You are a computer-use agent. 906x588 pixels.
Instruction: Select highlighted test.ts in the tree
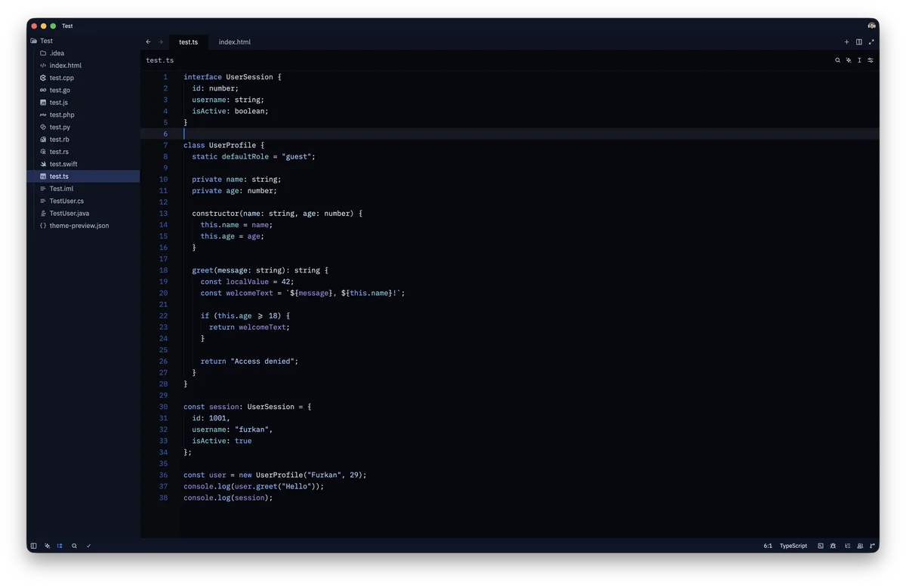83,177
